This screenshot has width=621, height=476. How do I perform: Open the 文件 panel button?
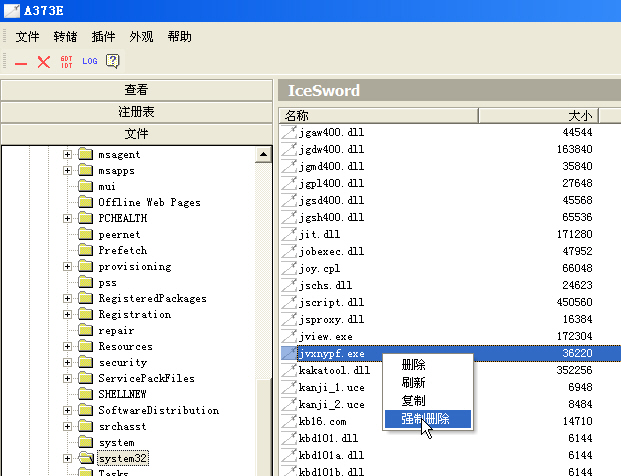pos(137,134)
